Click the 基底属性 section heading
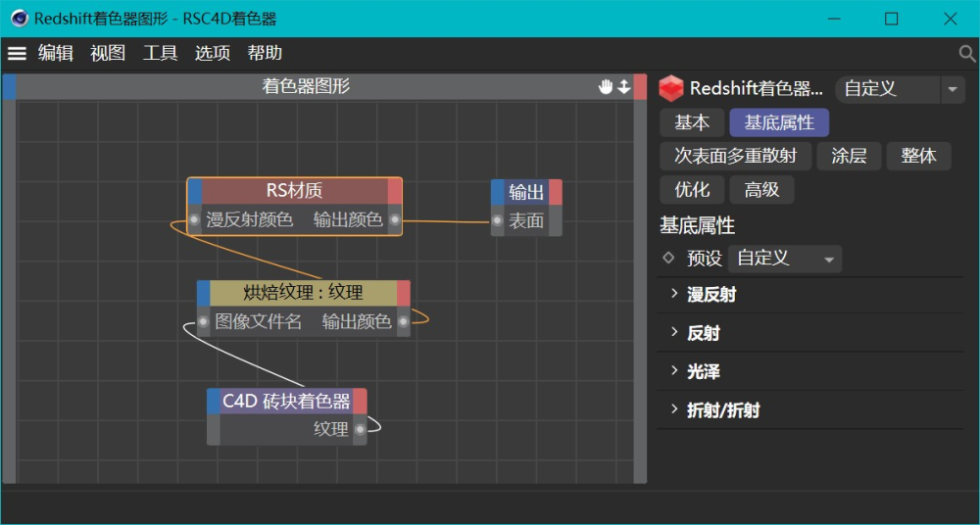 (x=697, y=225)
